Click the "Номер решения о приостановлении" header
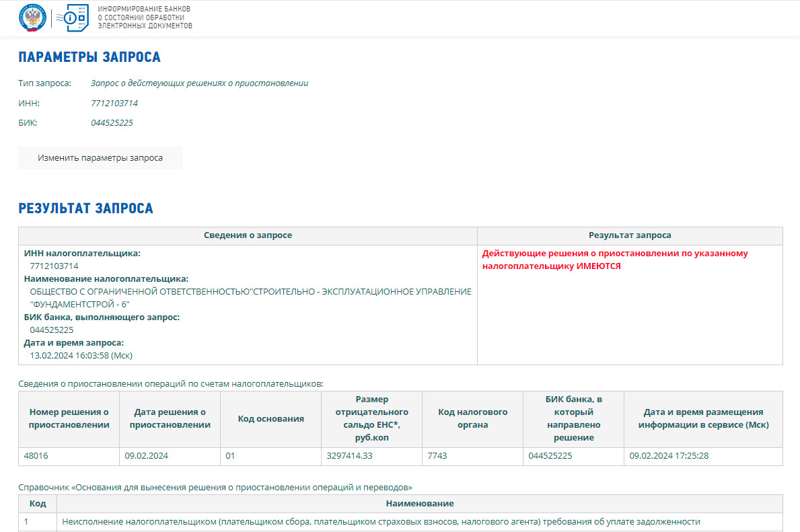 click(x=69, y=418)
